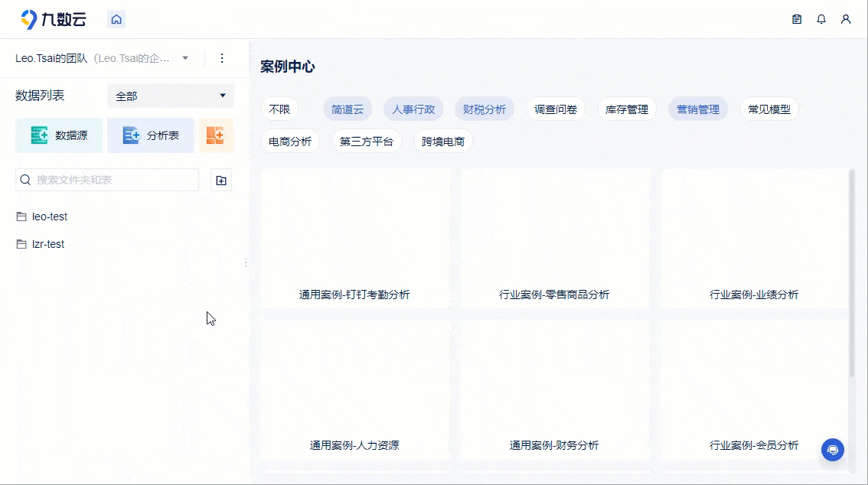Image resolution: width=868 pixels, height=485 pixels.
Task: Create a new folder using the folder-plus icon
Action: 221,181
